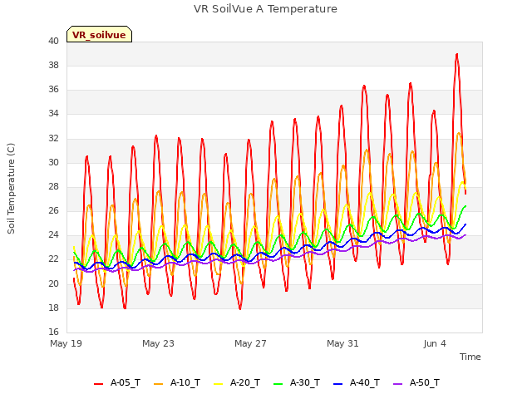Click the purple A-50_T legend swatch
This screenshot has width=532, height=399.
[397, 384]
